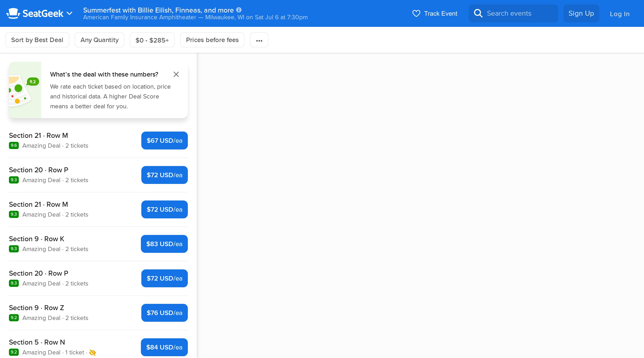644x358 pixels.
Task: Choose the $83 USD/ea Section 9 listing
Action: [164, 244]
